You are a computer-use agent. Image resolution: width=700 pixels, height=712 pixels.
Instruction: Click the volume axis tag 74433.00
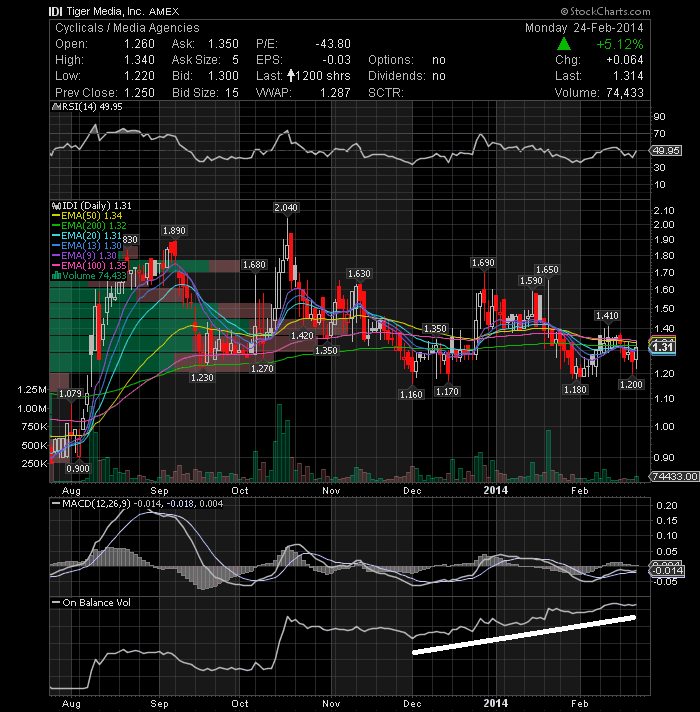coord(674,476)
